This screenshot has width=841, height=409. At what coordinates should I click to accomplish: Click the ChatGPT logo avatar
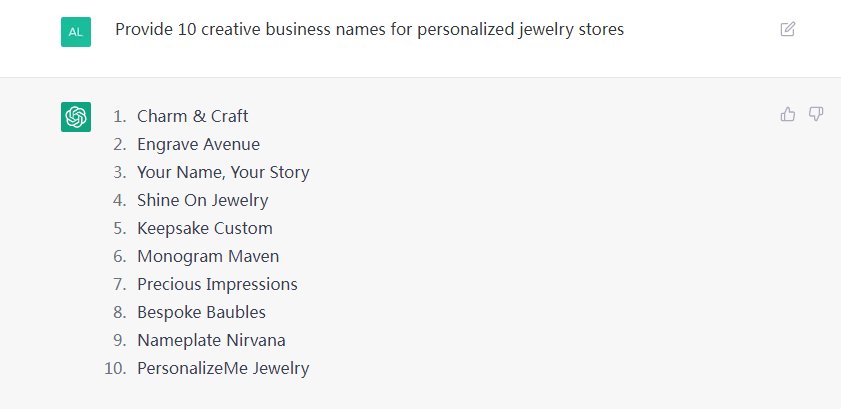click(x=76, y=117)
